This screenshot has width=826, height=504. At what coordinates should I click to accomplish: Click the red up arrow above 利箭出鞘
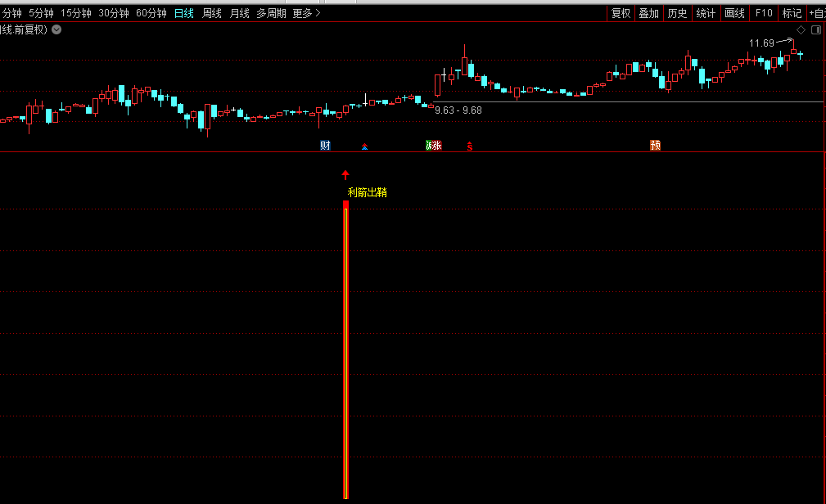(x=345, y=174)
